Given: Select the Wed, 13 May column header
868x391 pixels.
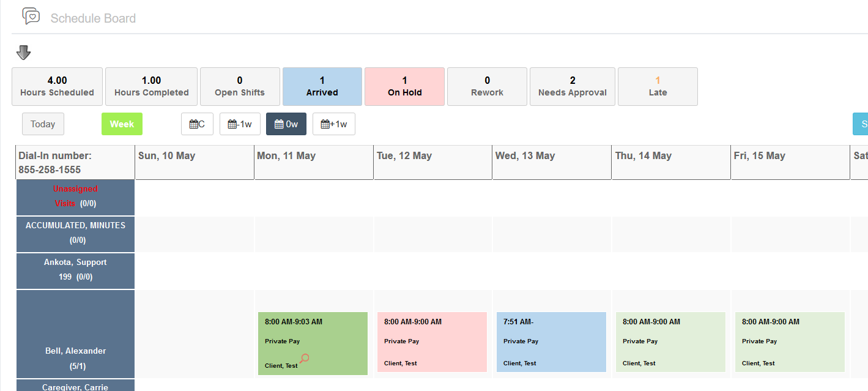Looking at the screenshot, I should tap(551, 162).
